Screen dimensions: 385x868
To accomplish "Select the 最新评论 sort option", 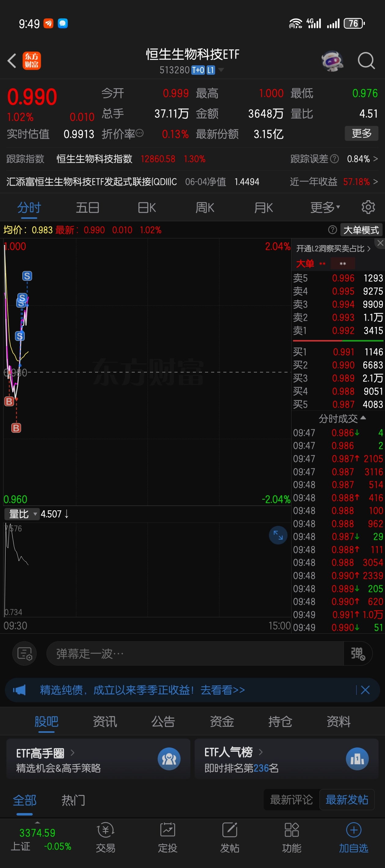I will [291, 800].
